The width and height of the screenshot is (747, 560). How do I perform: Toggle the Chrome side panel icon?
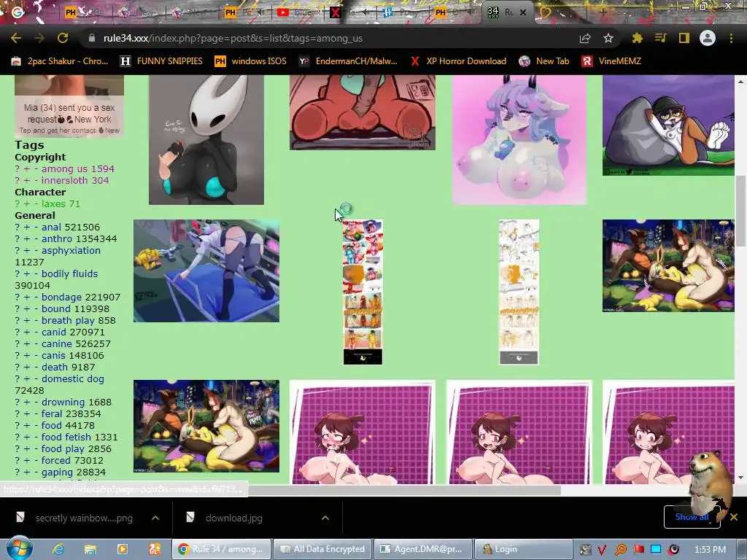684,38
